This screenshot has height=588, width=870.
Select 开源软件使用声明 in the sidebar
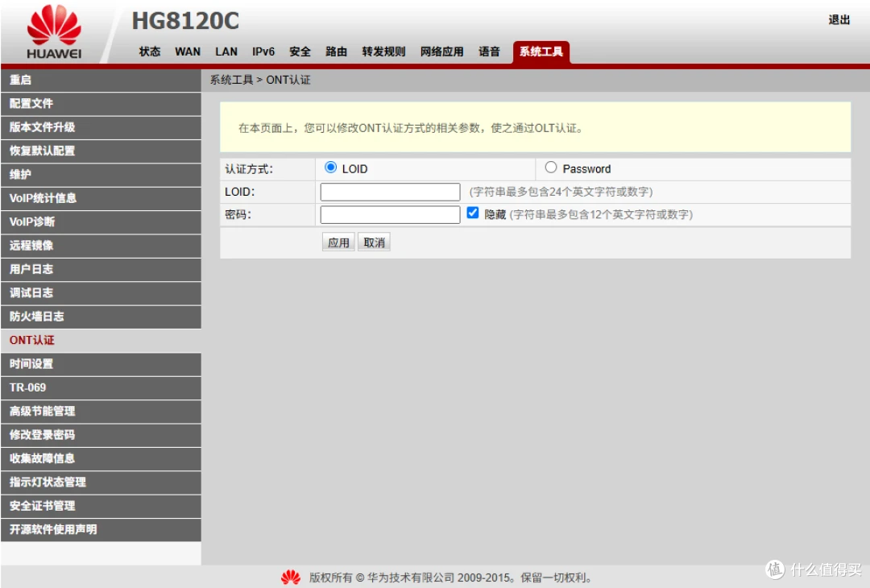[x=101, y=530]
